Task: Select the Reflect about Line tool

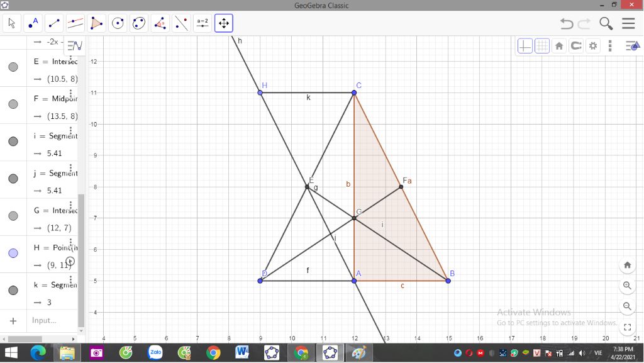Action: tap(181, 23)
